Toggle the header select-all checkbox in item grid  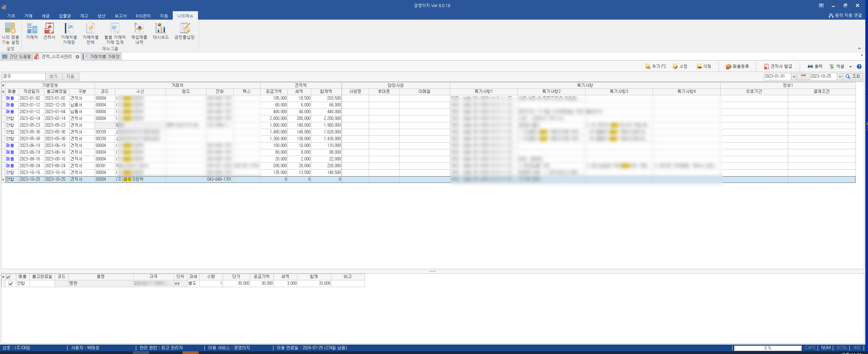coord(8,277)
